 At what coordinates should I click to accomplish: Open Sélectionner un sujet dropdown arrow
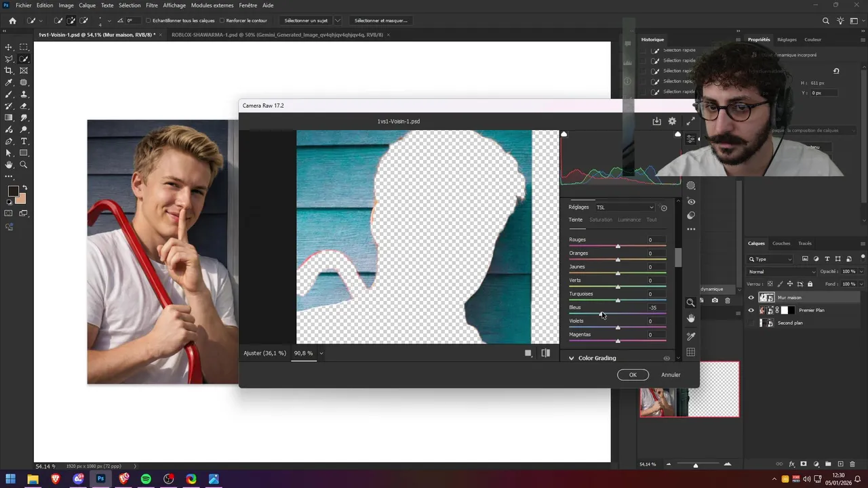coord(338,20)
